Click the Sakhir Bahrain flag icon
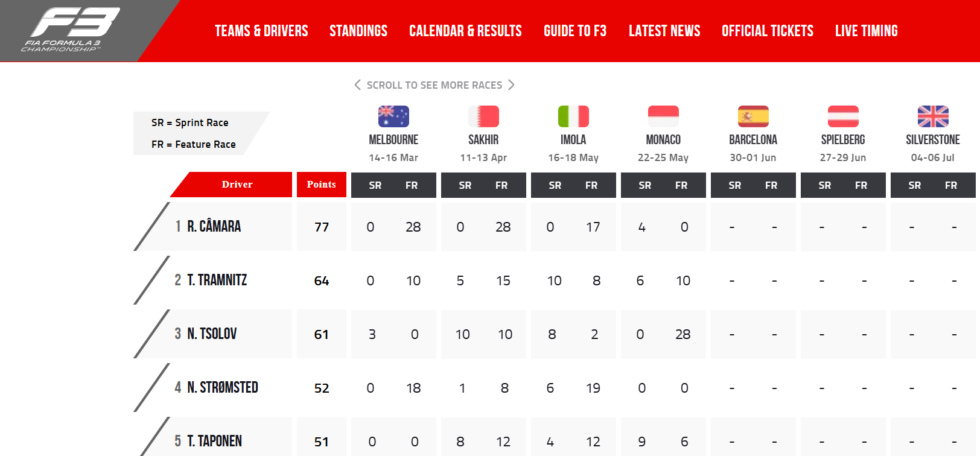Image resolution: width=980 pixels, height=456 pixels. [x=483, y=116]
